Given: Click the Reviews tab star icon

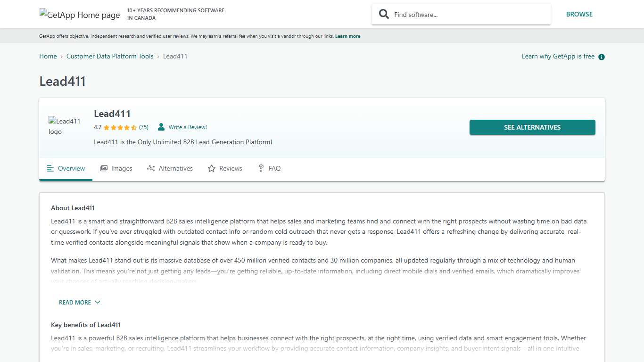Looking at the screenshot, I should click(212, 168).
